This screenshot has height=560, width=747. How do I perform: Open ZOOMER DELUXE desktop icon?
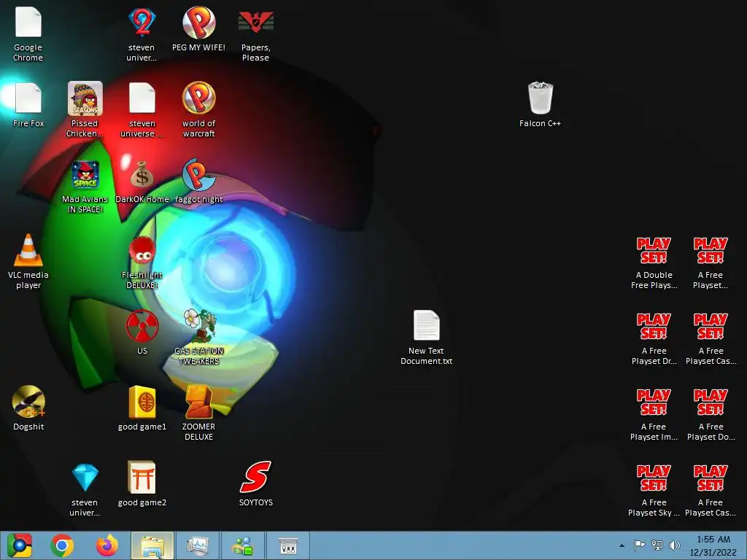click(198, 402)
